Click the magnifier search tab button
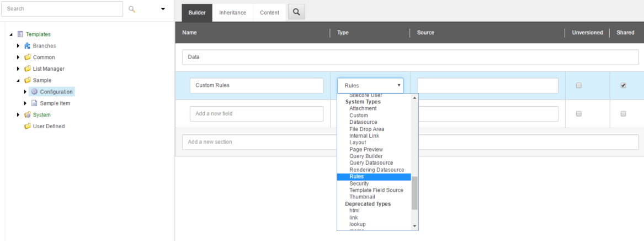644x241 pixels. point(296,12)
